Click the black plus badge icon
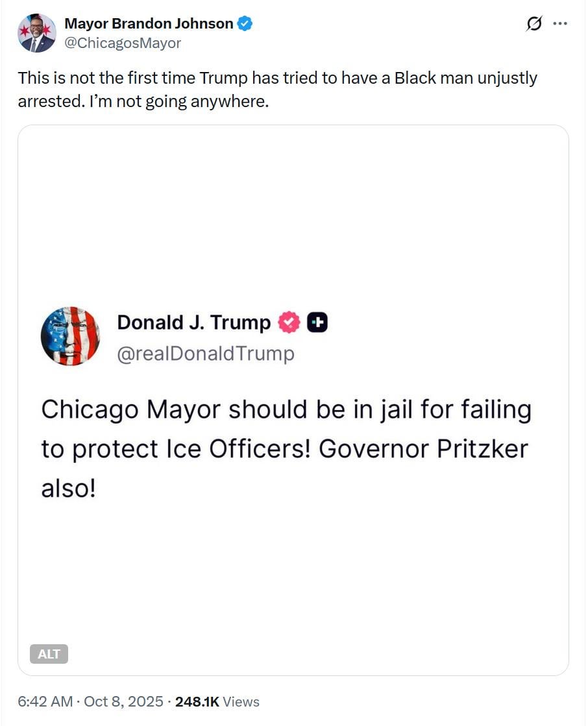Viewport: 588px width, 726px height. 317,322
